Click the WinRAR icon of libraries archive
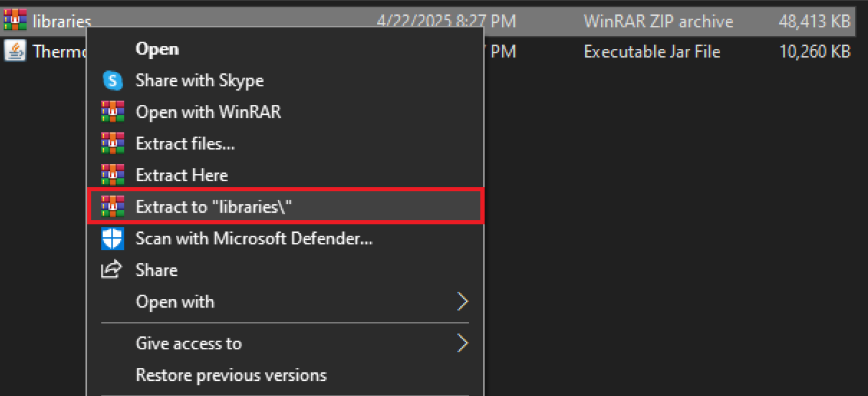The image size is (868, 396). (15, 22)
